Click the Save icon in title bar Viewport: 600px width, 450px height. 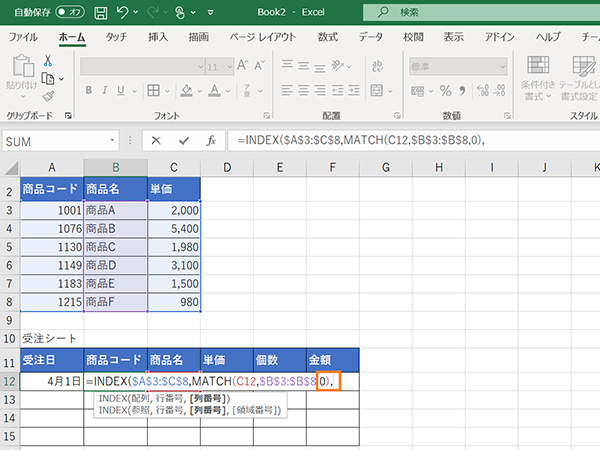click(101, 12)
